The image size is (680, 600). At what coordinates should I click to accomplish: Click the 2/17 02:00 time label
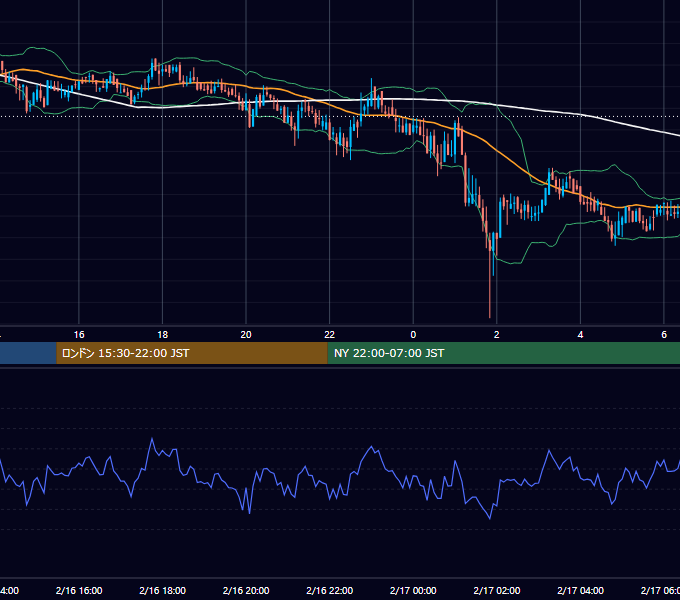(497, 590)
